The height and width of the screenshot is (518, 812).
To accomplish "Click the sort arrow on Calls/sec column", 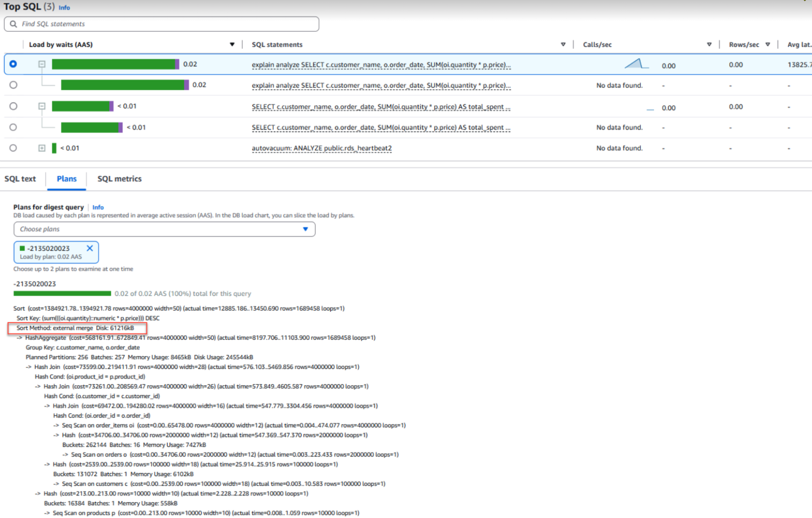I will click(709, 44).
